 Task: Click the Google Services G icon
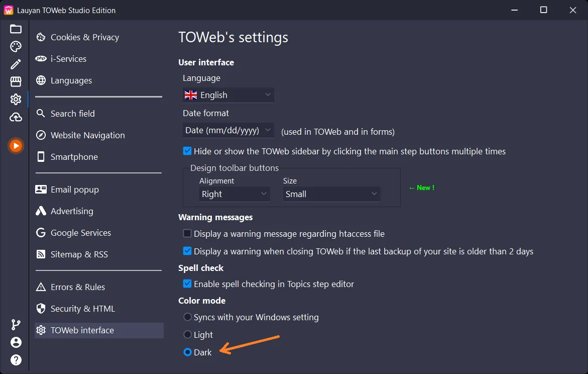pyautogui.click(x=41, y=232)
